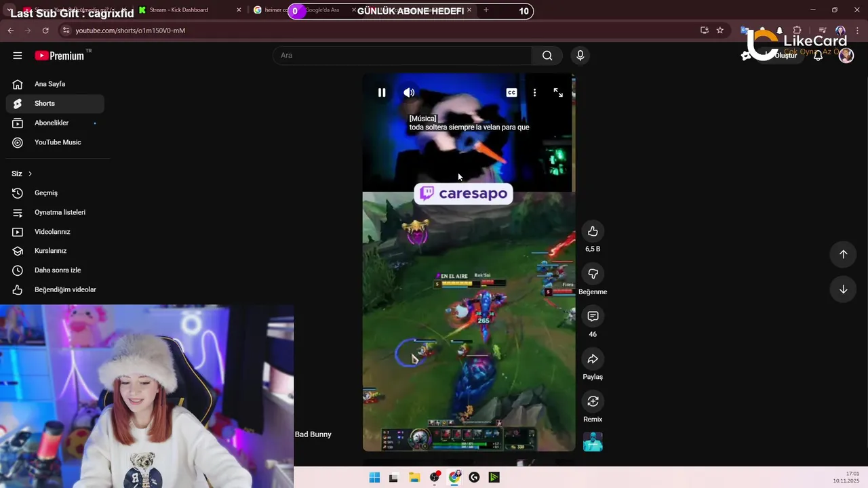Open Videolarınız in sidebar
Screen dimensions: 868x488
[x=55, y=232]
